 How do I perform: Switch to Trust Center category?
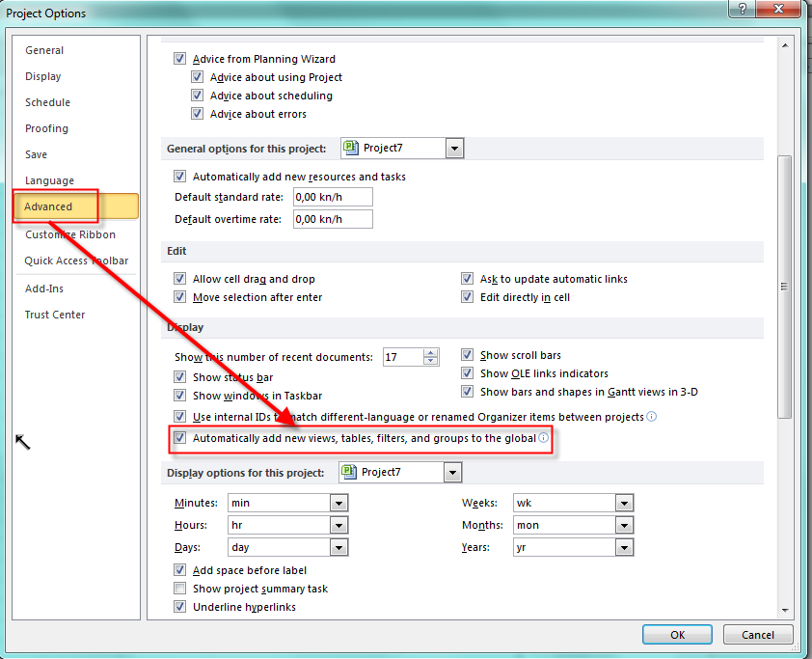pos(55,315)
